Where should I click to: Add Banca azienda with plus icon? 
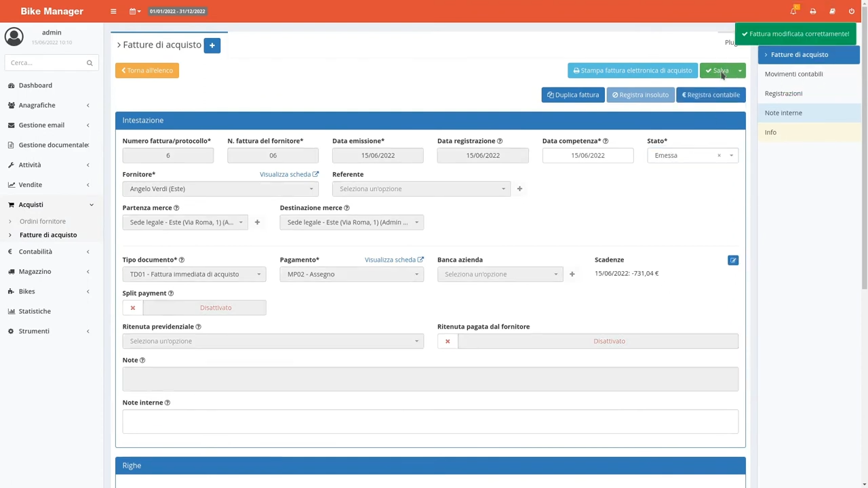(x=572, y=274)
